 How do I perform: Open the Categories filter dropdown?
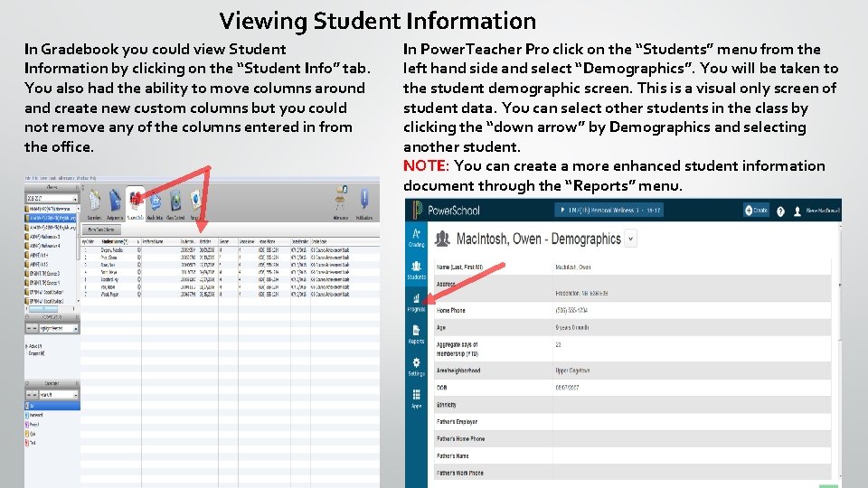click(58, 395)
